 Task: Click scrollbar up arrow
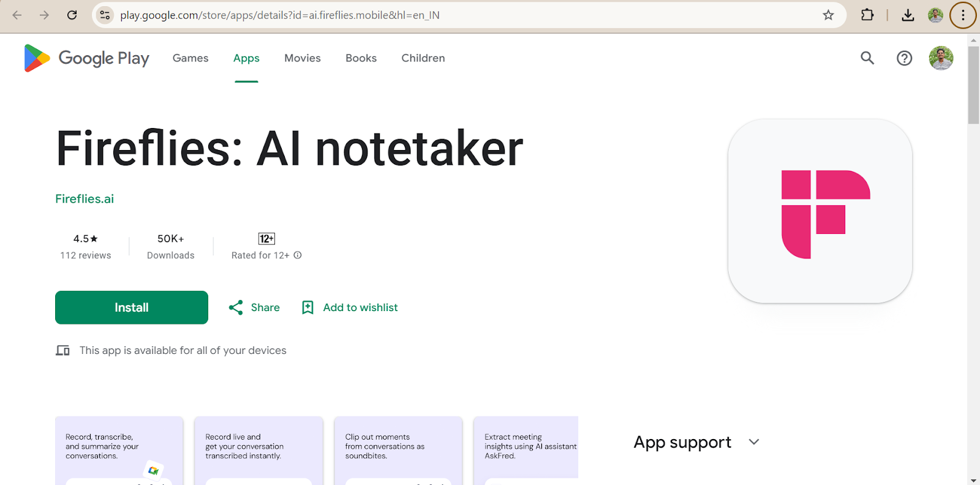coord(973,40)
